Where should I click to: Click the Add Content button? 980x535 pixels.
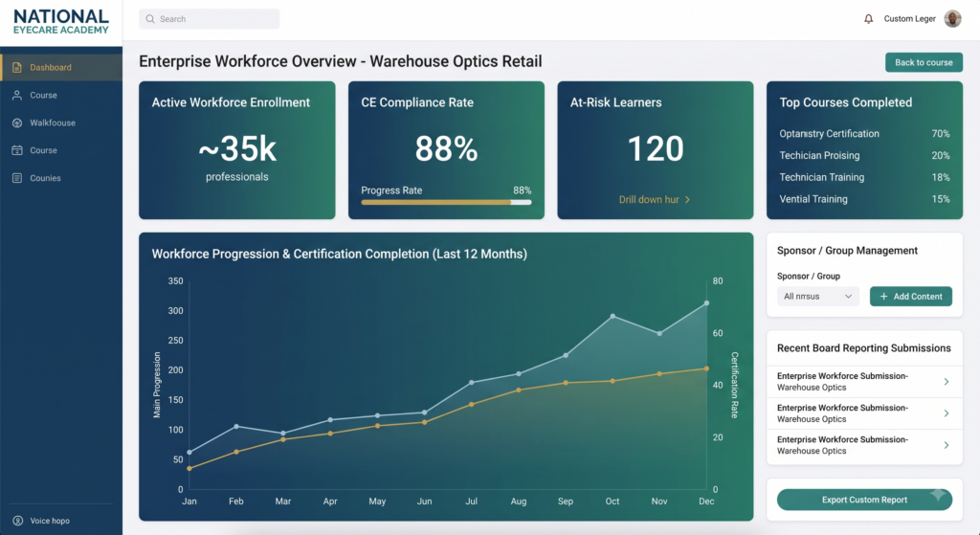(911, 297)
